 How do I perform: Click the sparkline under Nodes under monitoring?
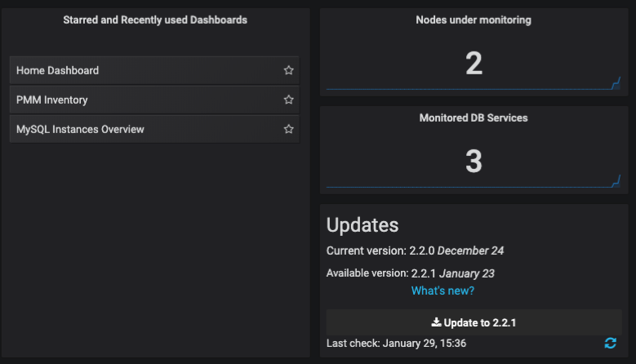[474, 88]
